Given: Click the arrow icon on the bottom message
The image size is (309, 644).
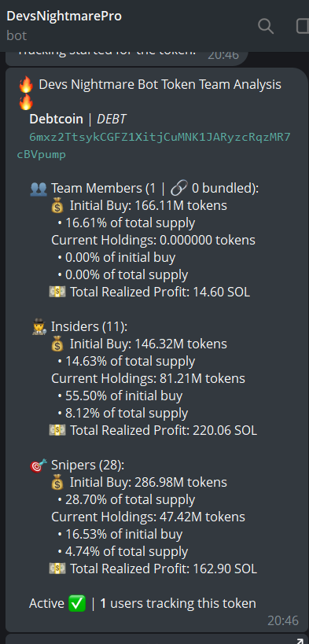Looking at the screenshot, I should coord(303,639).
